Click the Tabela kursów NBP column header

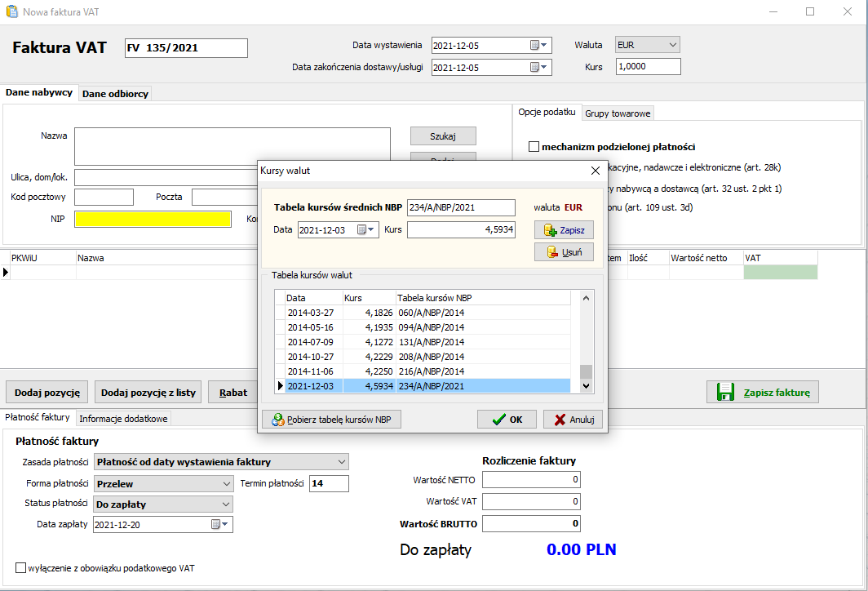click(x=483, y=298)
